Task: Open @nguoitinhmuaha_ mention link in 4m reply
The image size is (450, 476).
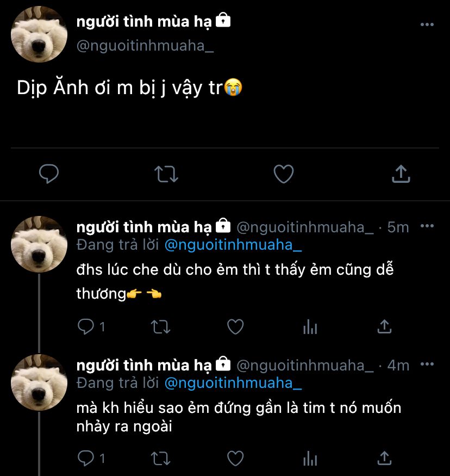Action: coord(233,383)
